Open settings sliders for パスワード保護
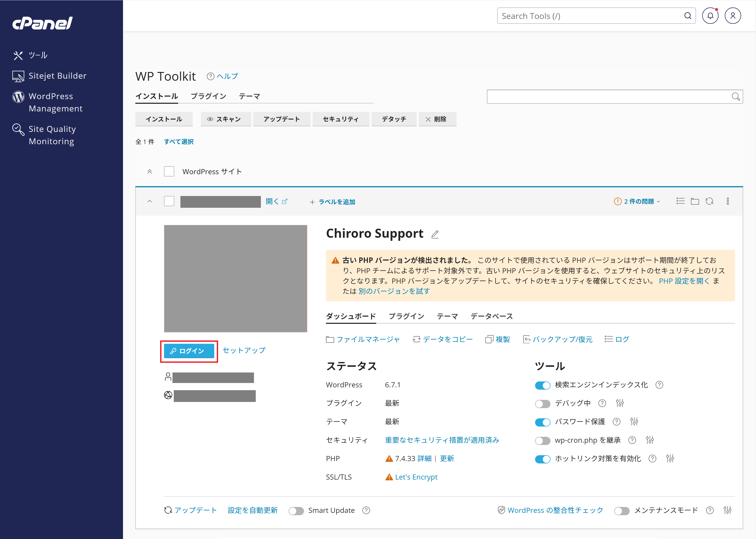Image resolution: width=756 pixels, height=539 pixels. coord(634,421)
